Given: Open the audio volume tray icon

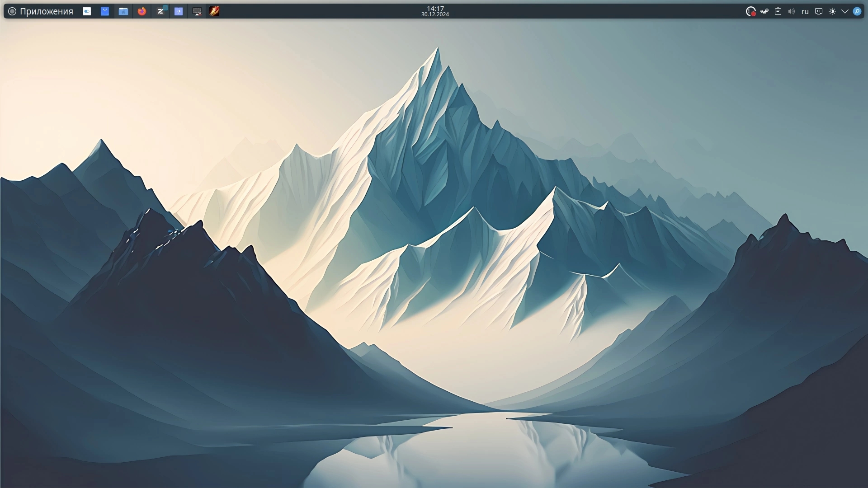Looking at the screenshot, I should point(792,11).
